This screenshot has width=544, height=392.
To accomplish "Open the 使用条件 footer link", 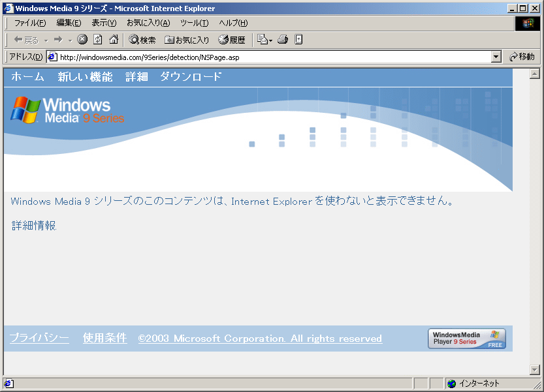I will [x=104, y=338].
